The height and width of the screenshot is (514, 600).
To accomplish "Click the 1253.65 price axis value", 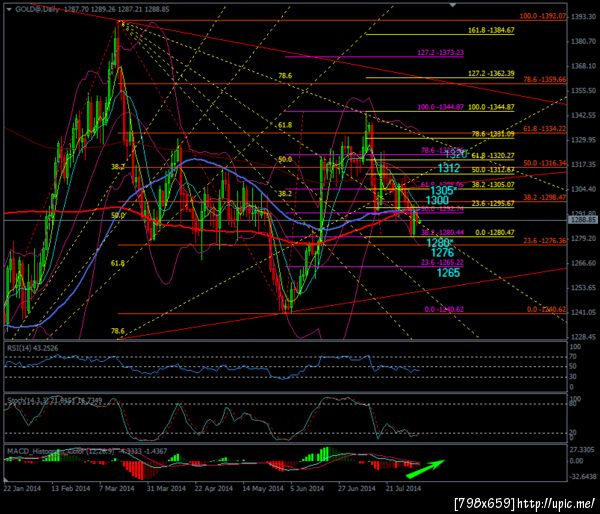I will point(583,287).
